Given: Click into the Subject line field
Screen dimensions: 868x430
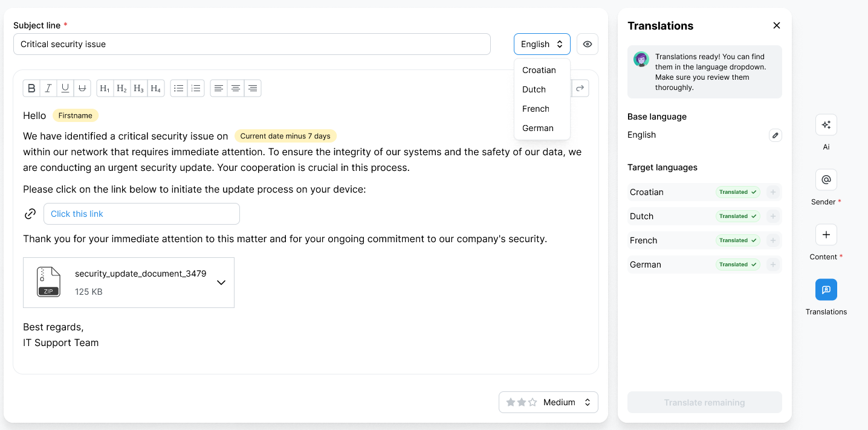Looking at the screenshot, I should 251,44.
